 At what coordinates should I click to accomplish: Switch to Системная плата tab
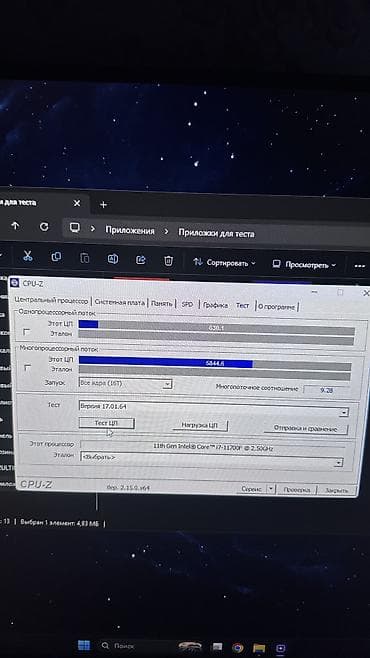pos(120,302)
